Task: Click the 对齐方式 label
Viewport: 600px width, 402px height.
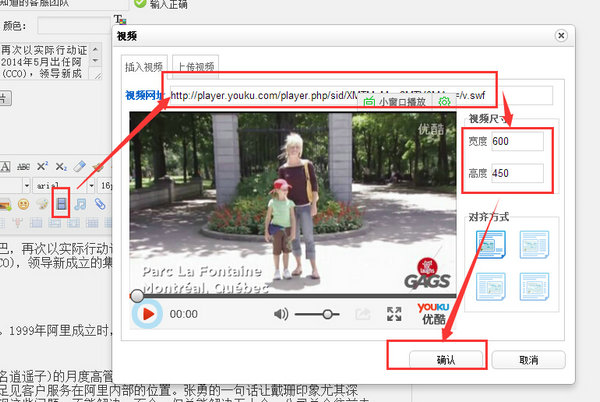Action: tap(489, 217)
